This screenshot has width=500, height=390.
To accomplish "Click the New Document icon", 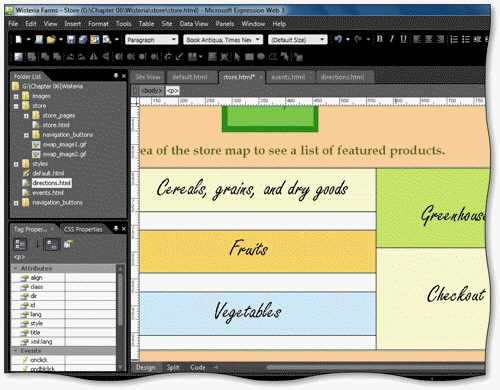I will point(18,40).
